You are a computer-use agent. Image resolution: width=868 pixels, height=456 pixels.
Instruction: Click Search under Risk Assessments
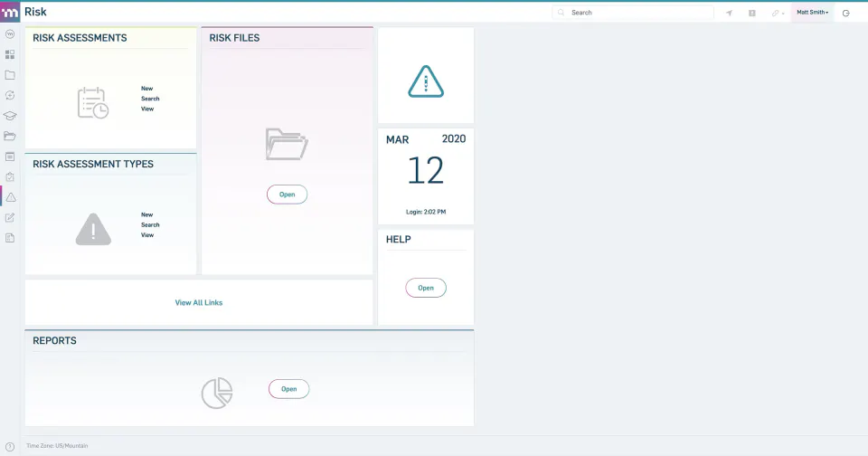(x=150, y=99)
